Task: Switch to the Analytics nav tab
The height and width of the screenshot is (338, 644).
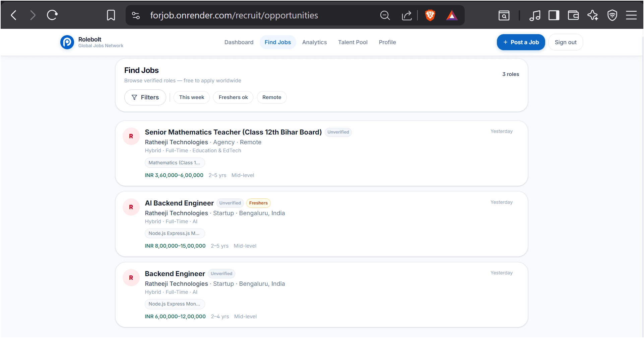Action: click(314, 42)
